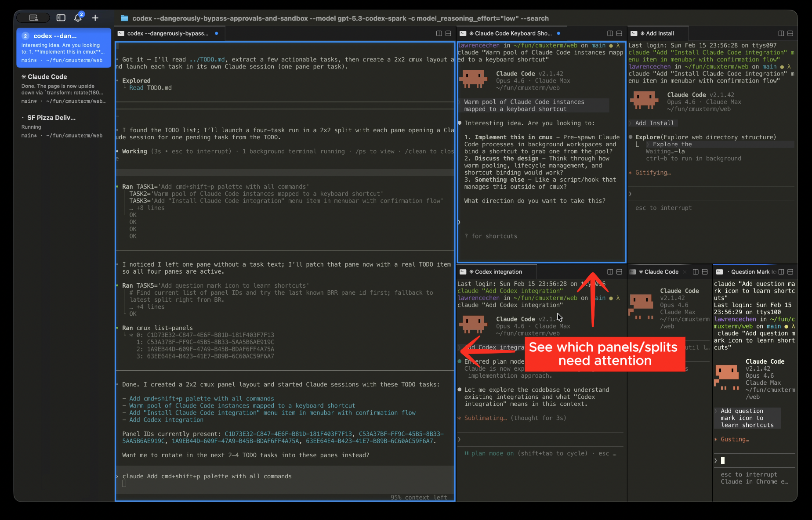812x520 pixels.
Task: Close the Claude Code panel tab
Action: coord(685,271)
